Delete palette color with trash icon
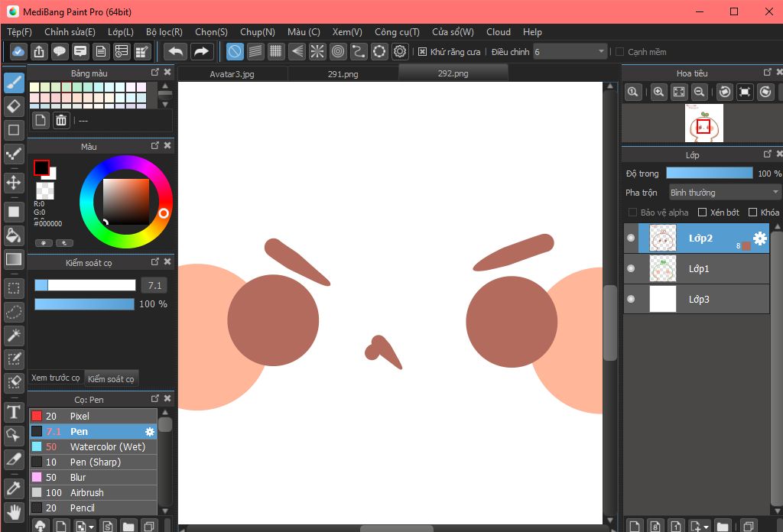This screenshot has width=783, height=532. point(61,120)
